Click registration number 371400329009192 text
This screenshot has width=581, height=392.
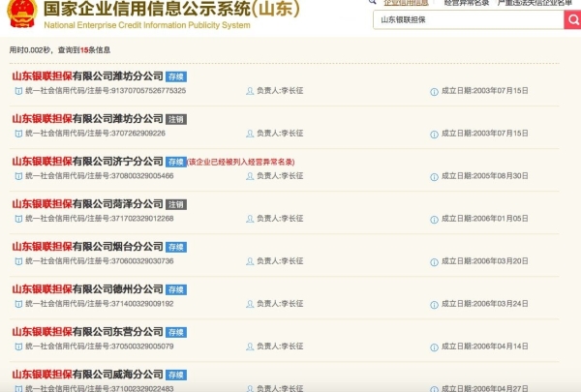tap(142, 304)
